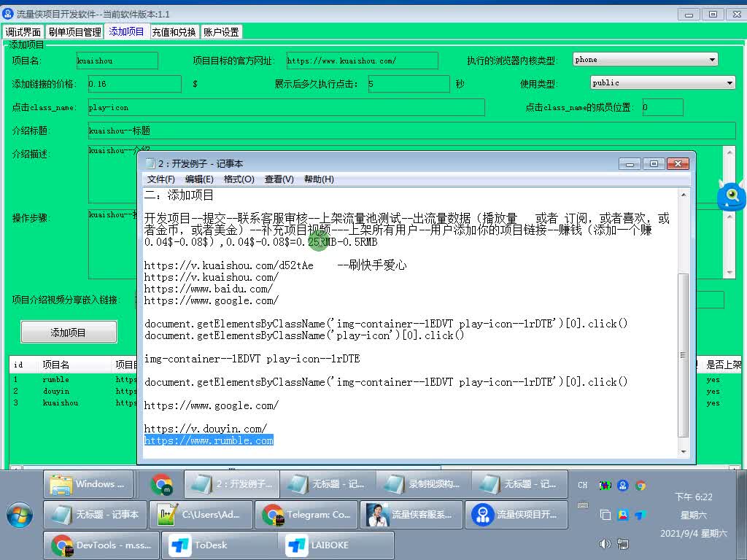
Task: Click the CH language indicator
Action: 583,485
